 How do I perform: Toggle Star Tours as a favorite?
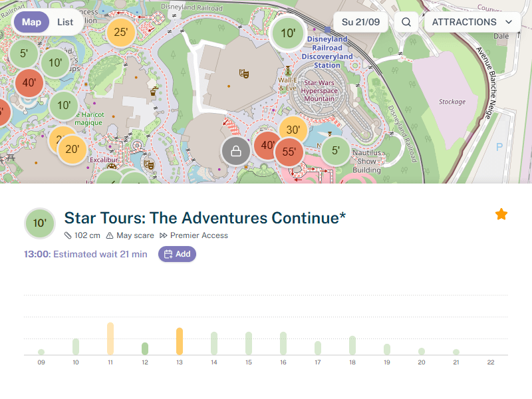[x=502, y=214]
